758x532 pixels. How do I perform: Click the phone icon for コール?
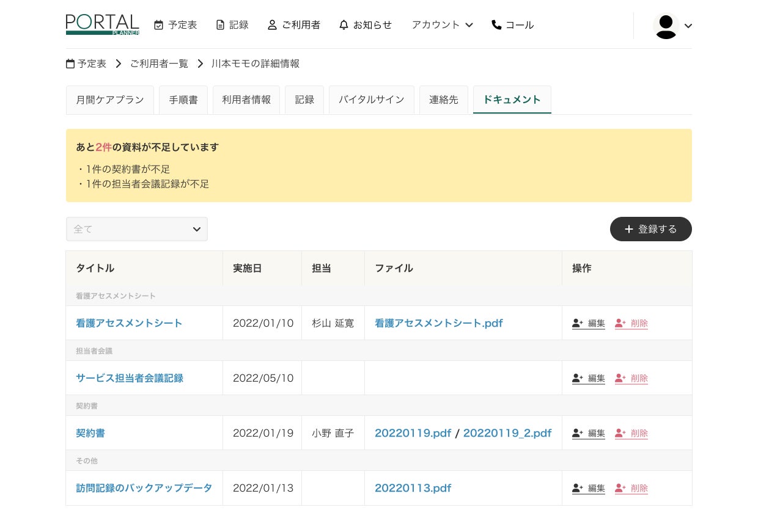496,25
